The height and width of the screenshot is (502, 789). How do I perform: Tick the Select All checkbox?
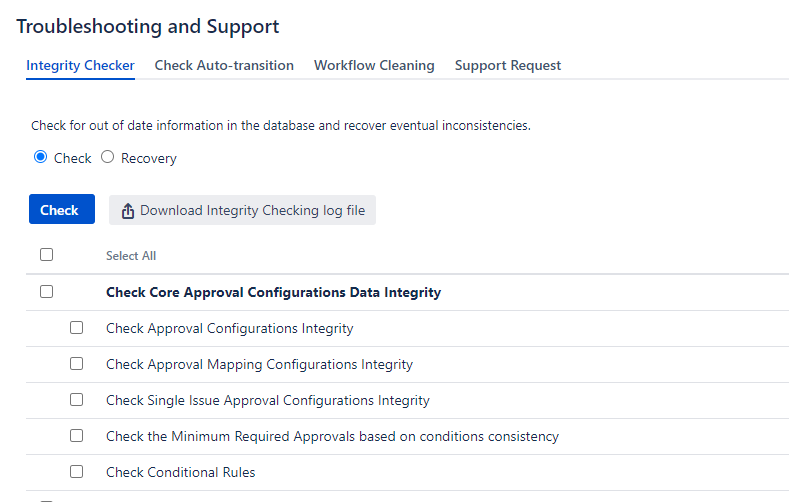[46, 255]
